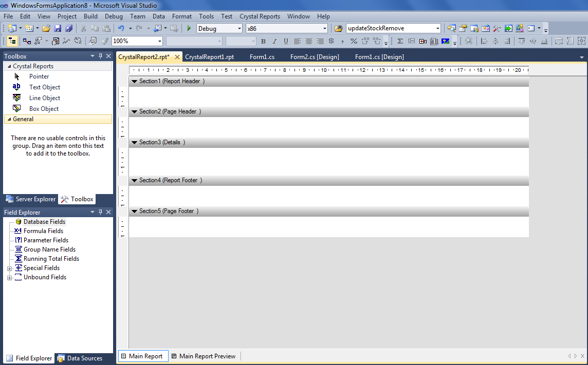Switch to the Data Sources panel
This screenshot has height=365, width=588.
click(84, 358)
